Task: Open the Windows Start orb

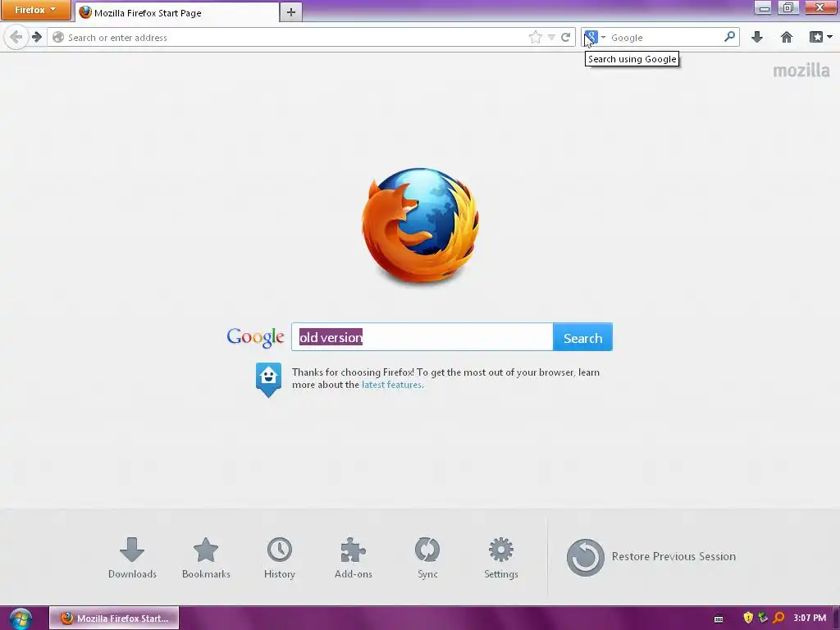Action: tap(21, 619)
